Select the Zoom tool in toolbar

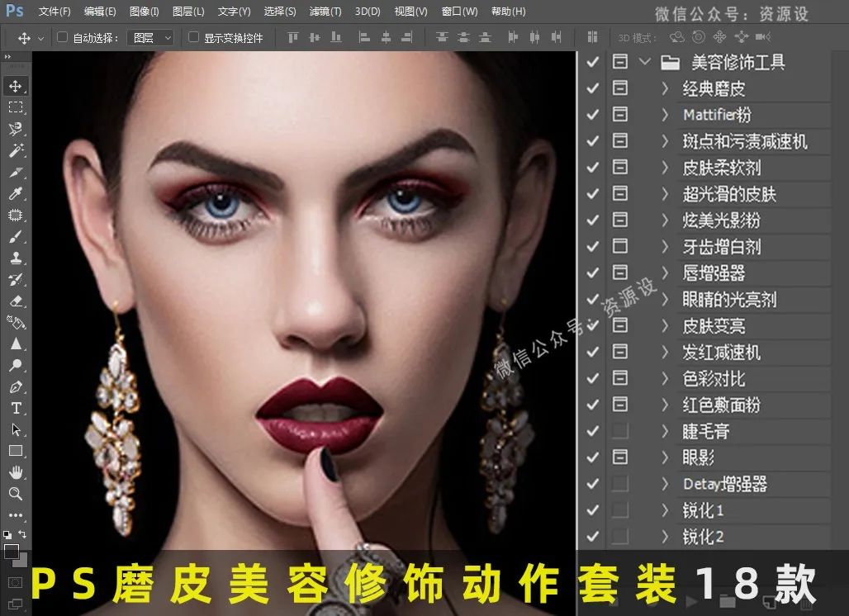pyautogui.click(x=15, y=494)
